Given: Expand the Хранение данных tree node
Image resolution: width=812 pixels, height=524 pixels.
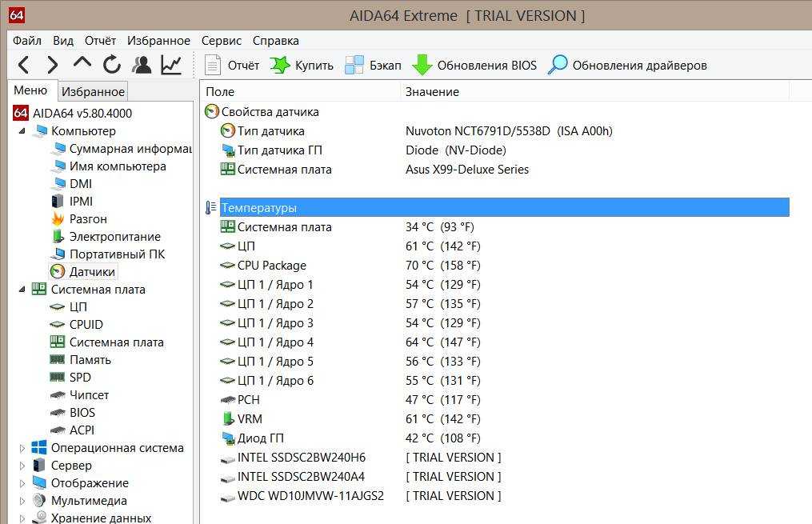Looking at the screenshot, I should pyautogui.click(x=22, y=518).
